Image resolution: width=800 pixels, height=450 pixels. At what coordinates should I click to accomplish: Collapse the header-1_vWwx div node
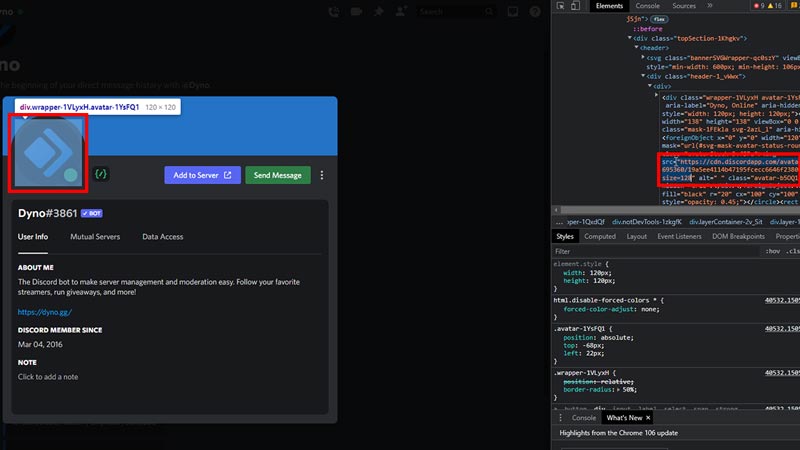tap(643, 76)
